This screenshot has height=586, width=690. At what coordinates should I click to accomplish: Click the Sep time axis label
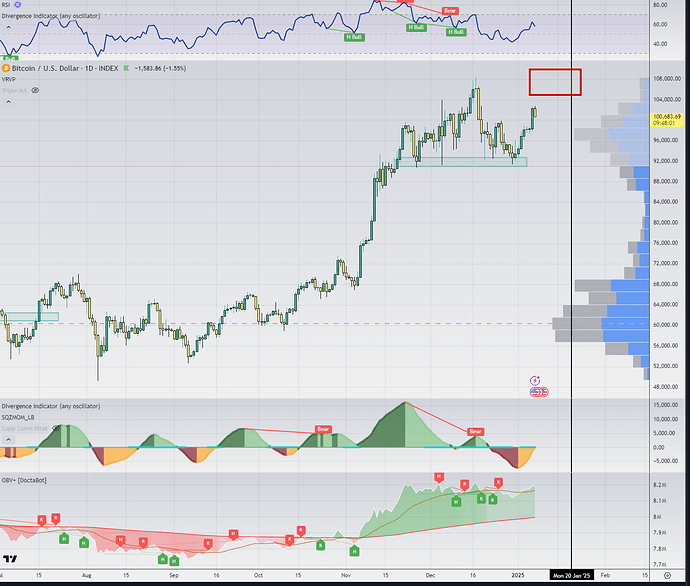pyautogui.click(x=174, y=575)
